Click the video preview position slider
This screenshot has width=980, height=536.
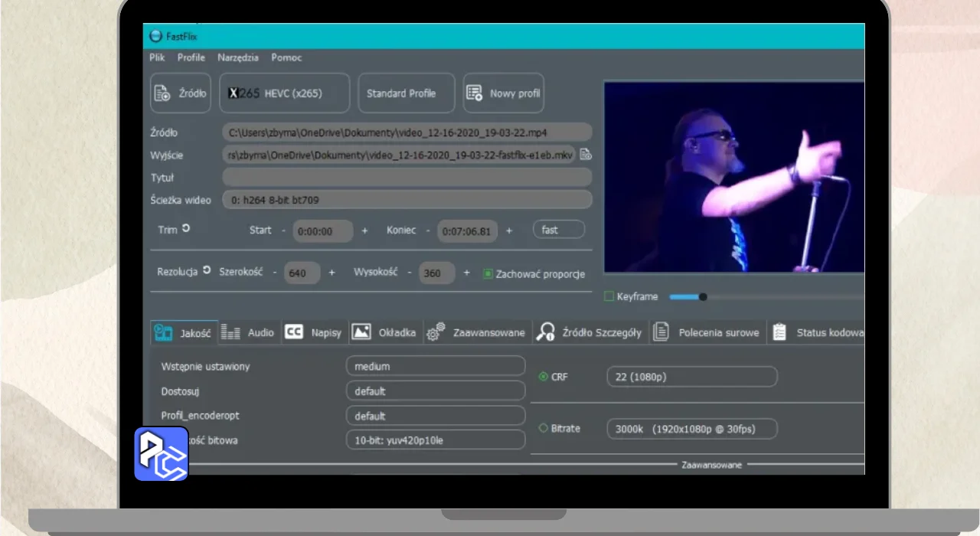766,297
